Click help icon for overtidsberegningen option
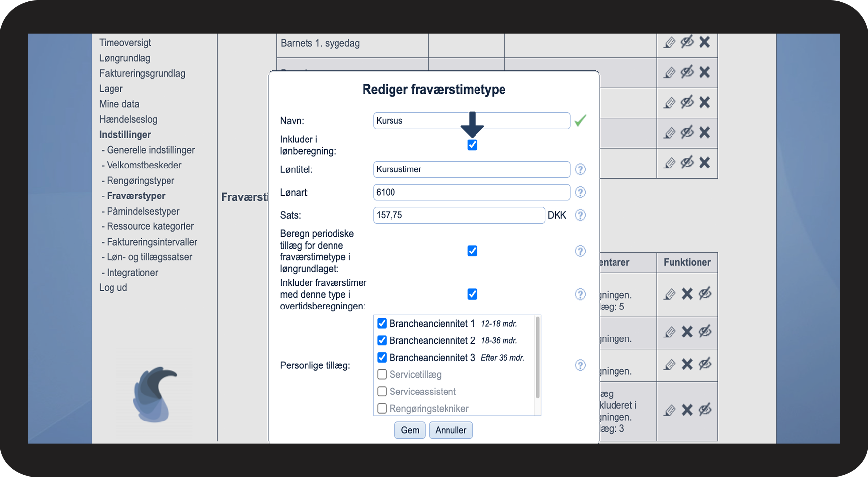 pos(580,294)
